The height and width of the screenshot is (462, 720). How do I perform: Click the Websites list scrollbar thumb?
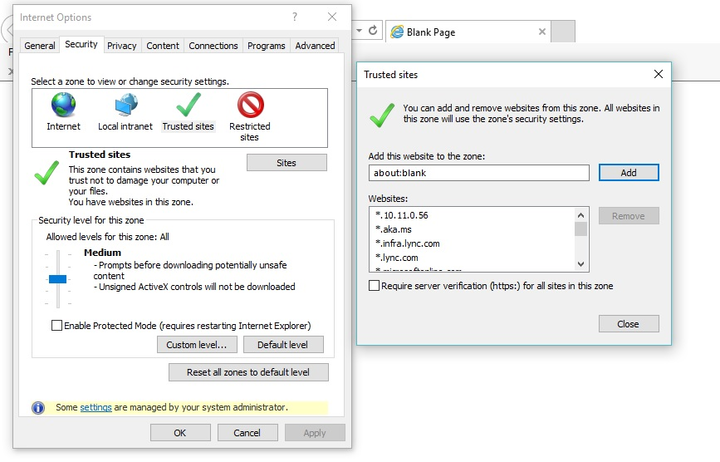(581, 229)
